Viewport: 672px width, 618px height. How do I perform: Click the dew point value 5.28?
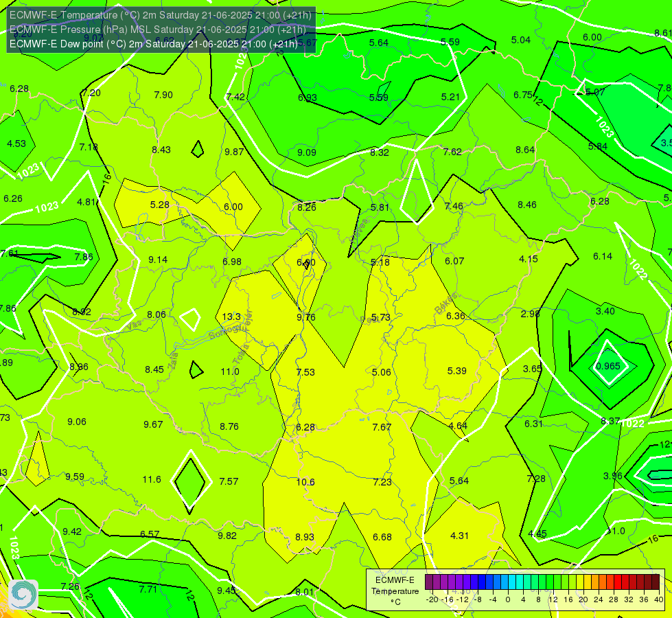point(159,205)
